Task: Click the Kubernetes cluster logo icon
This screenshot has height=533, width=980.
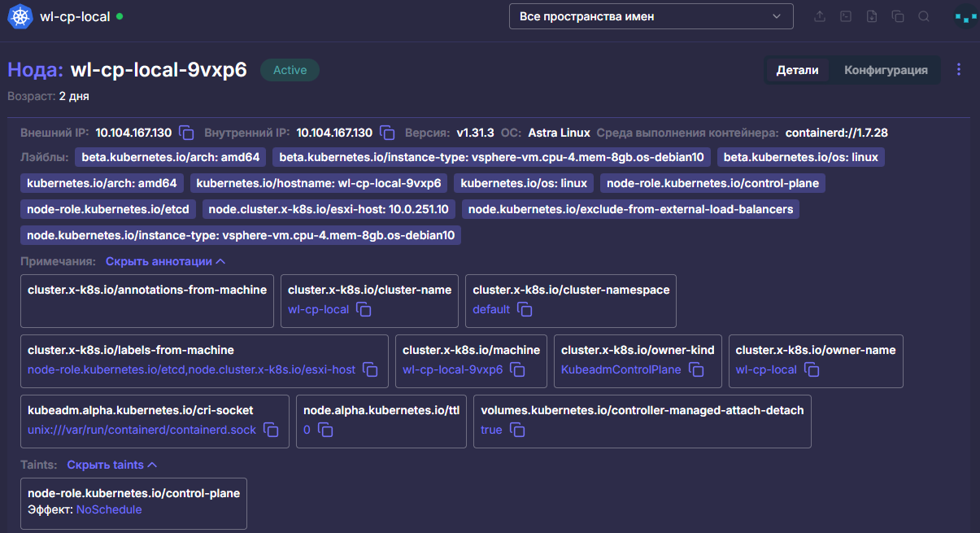Action: pos(20,16)
